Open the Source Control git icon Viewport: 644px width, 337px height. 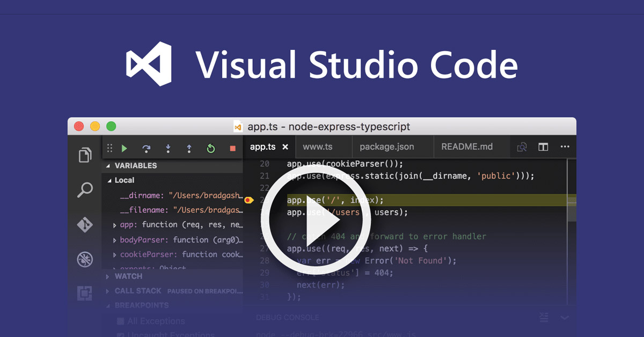point(85,224)
